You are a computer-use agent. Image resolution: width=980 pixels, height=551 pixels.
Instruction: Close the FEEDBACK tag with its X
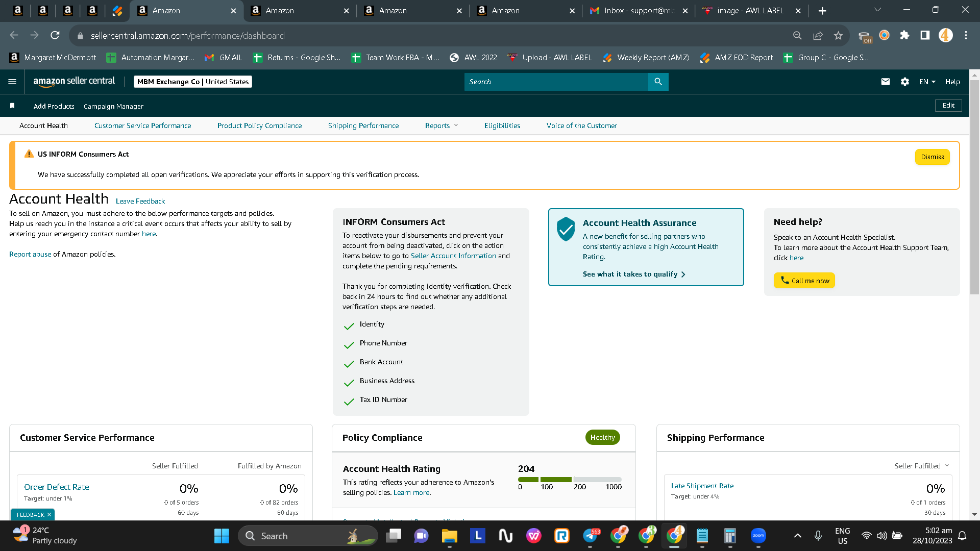pyautogui.click(x=49, y=515)
